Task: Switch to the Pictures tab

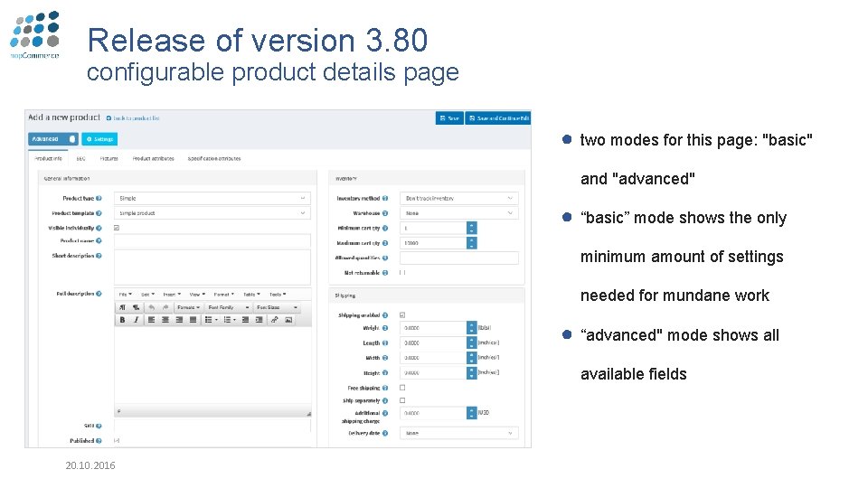Action: pos(109,159)
